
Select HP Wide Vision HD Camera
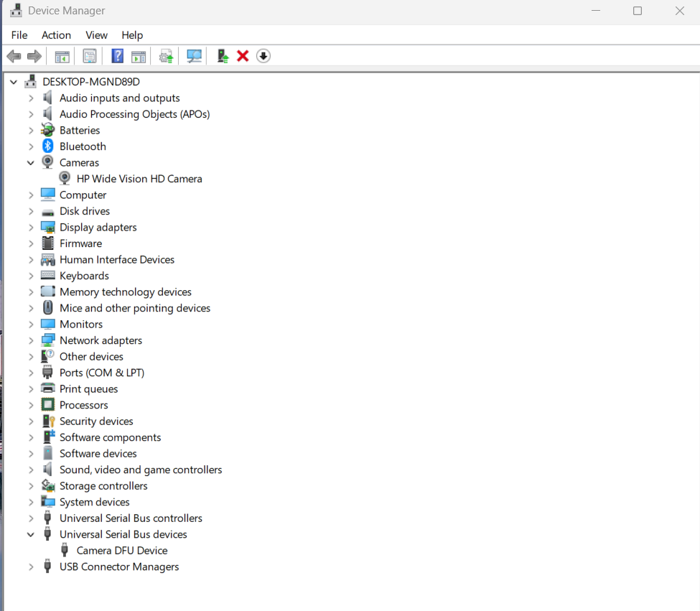click(x=139, y=179)
